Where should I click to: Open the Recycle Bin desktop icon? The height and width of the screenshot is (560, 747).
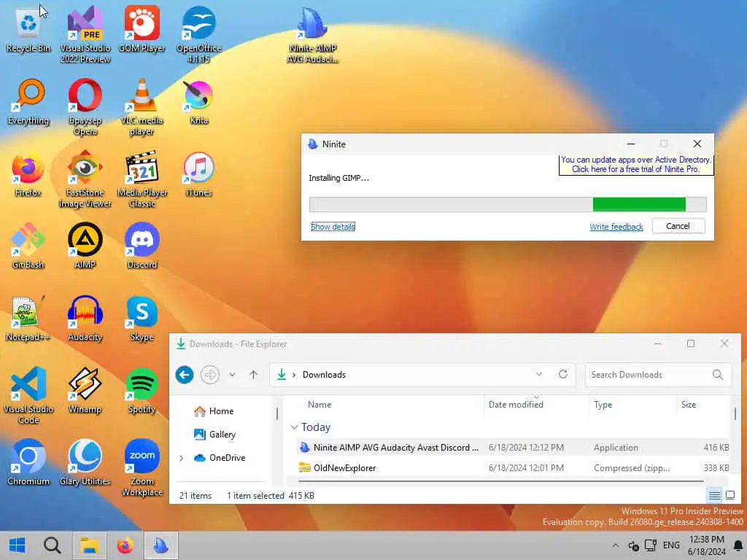click(28, 30)
